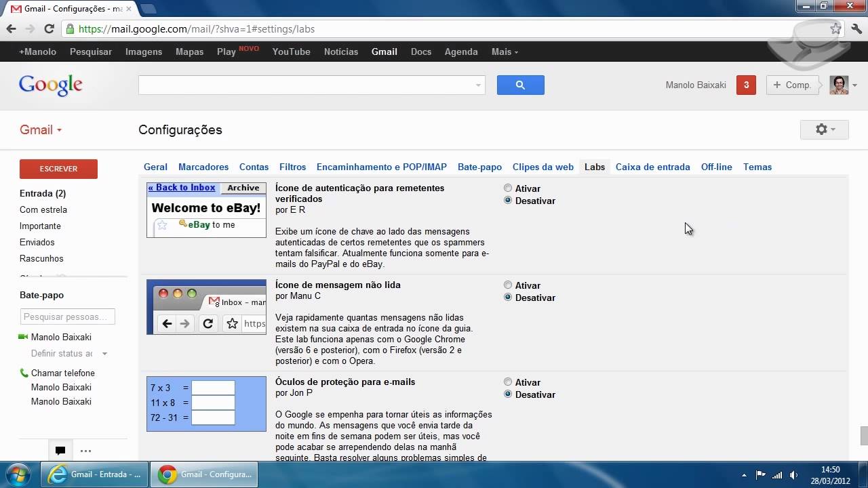Click the Google logo
868x488 pixels.
click(x=51, y=85)
